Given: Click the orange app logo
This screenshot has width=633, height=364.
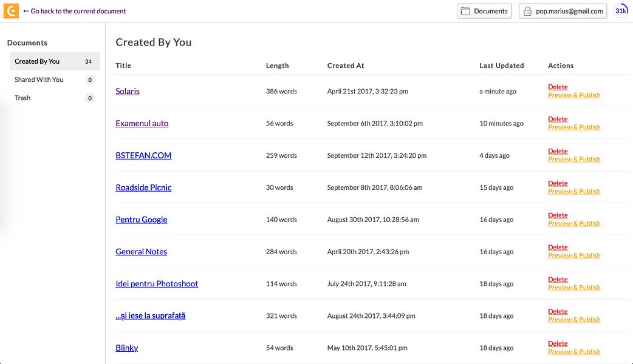Looking at the screenshot, I should [x=11, y=11].
